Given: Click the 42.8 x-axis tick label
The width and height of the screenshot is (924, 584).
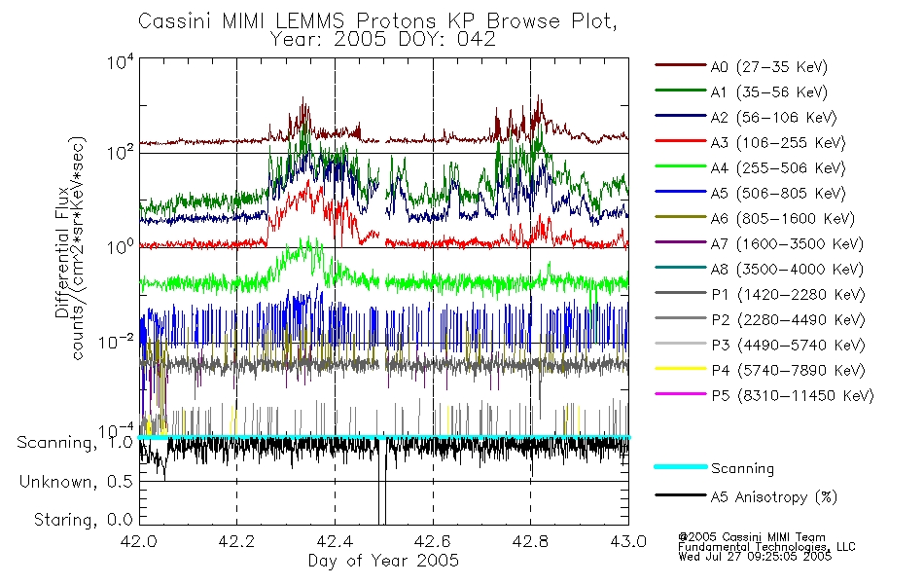Looking at the screenshot, I should [x=530, y=541].
